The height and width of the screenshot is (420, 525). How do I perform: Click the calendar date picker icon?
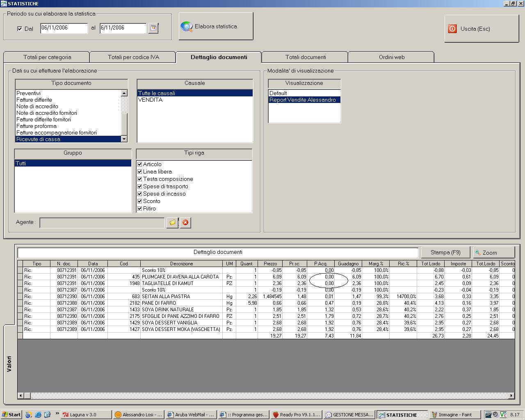(x=153, y=28)
